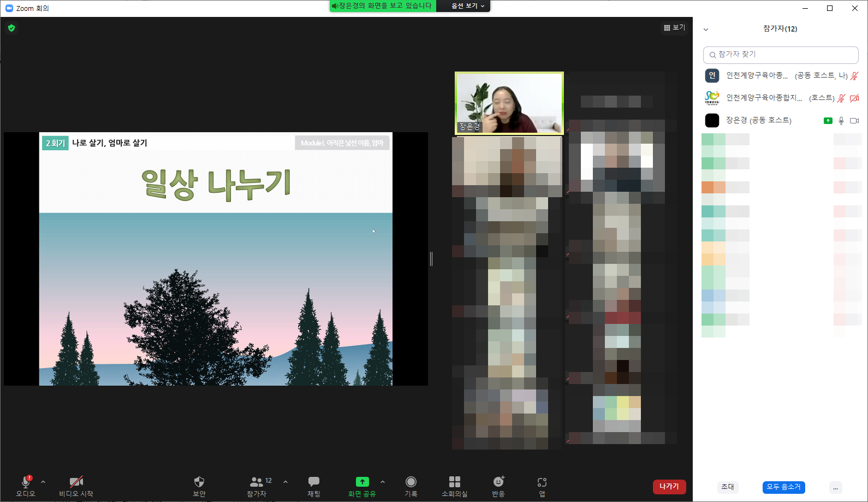Screen dimensions: 868x502
Task: Open the chat (채팅) panel
Action: [x=314, y=486]
